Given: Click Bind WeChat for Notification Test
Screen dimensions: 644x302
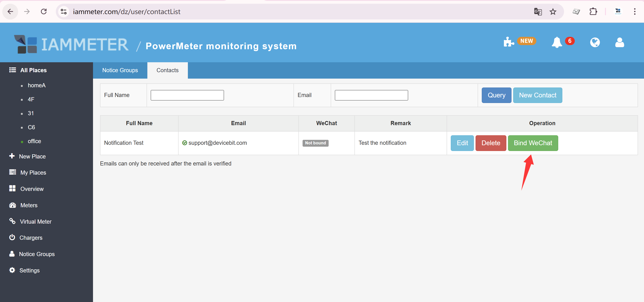Looking at the screenshot, I should coord(533,143).
